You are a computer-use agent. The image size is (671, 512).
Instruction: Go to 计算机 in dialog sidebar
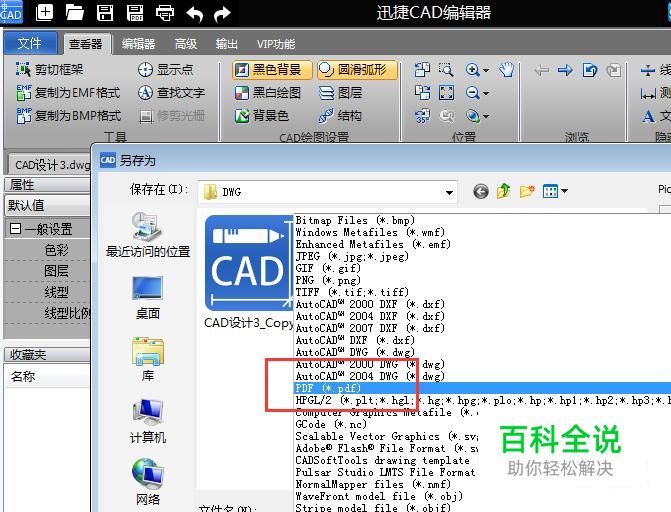tap(148, 421)
